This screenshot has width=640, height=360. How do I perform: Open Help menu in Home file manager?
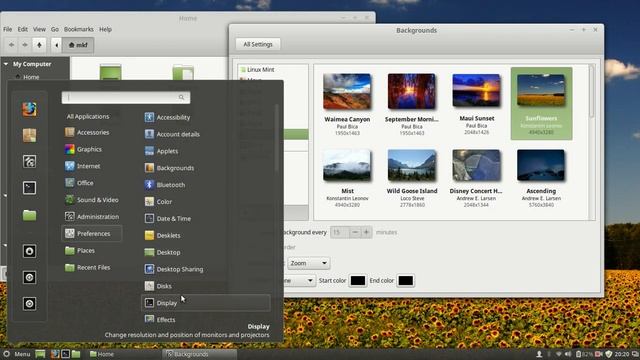click(105, 29)
